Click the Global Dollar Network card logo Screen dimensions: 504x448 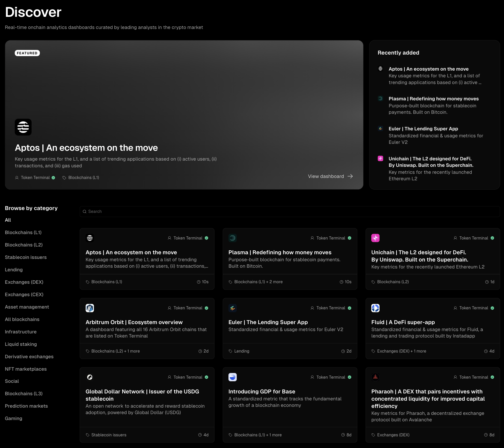(x=90, y=377)
